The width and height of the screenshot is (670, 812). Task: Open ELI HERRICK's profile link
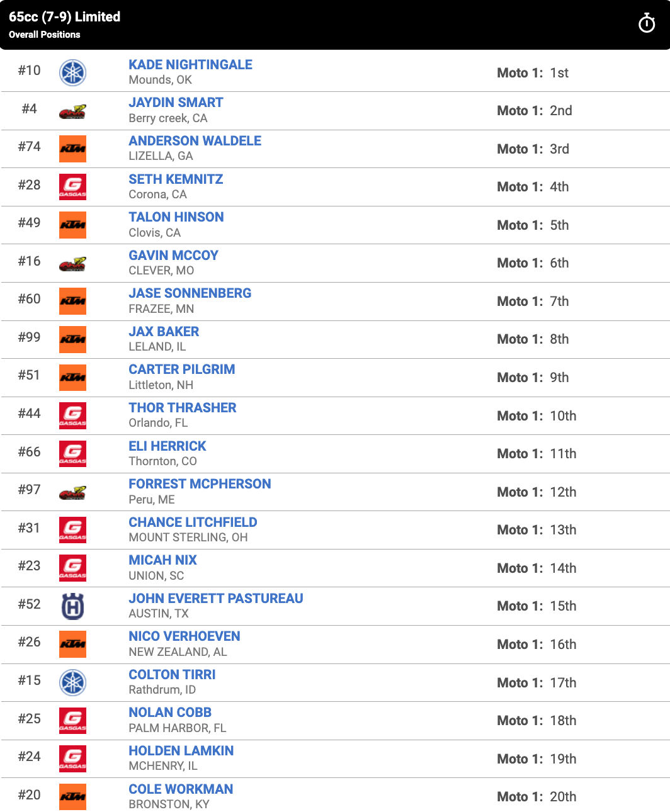point(167,446)
